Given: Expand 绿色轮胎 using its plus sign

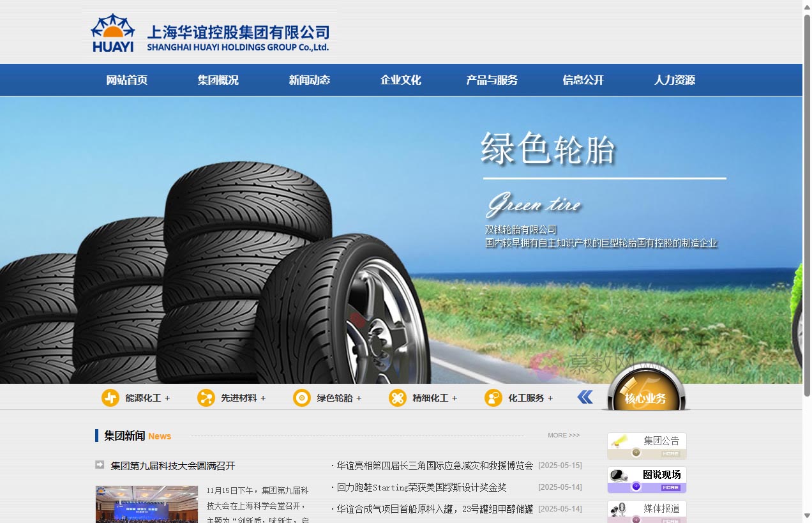Looking at the screenshot, I should click(x=360, y=397).
